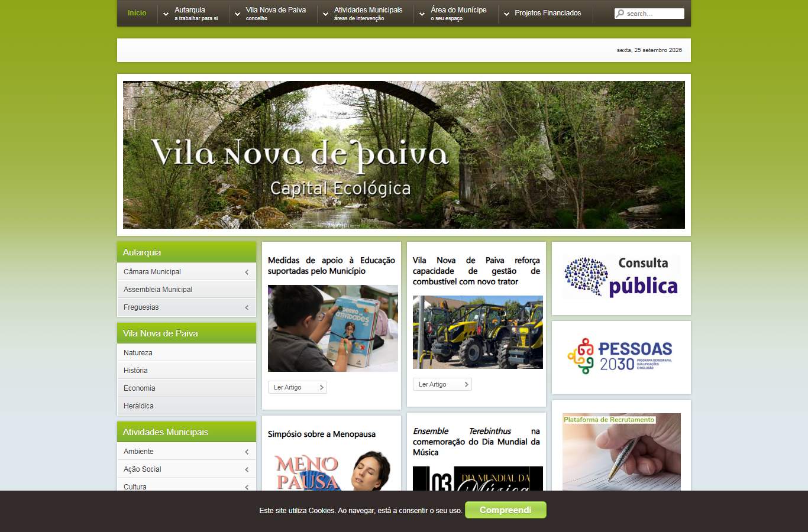Open the Menopausa symposium image
The image size is (808, 532).
tap(333, 471)
